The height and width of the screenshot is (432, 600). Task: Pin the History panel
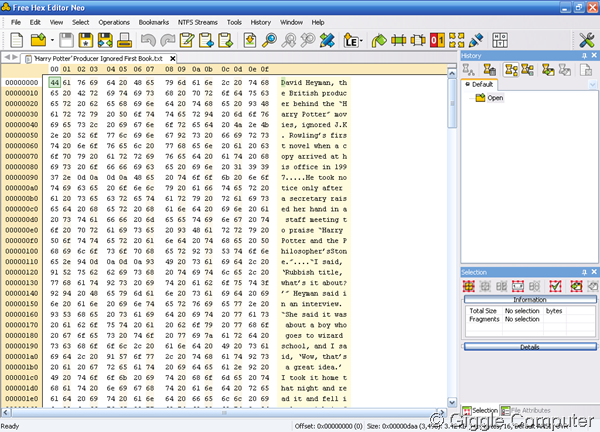pyautogui.click(x=584, y=55)
